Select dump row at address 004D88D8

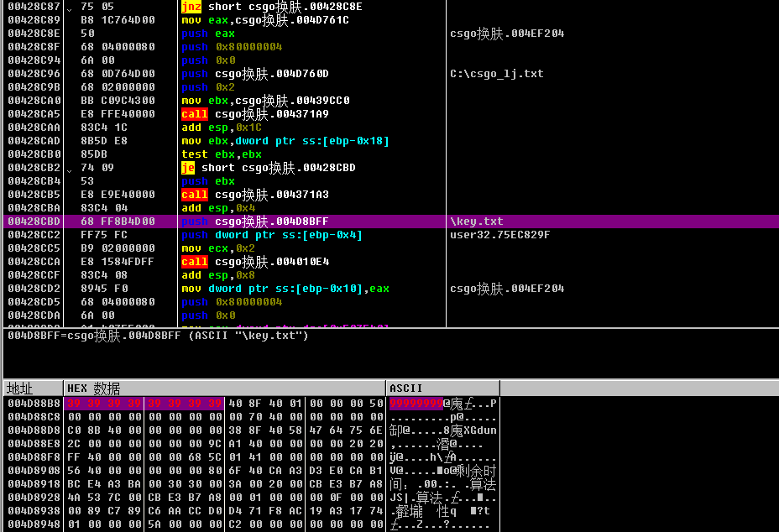pos(251,430)
